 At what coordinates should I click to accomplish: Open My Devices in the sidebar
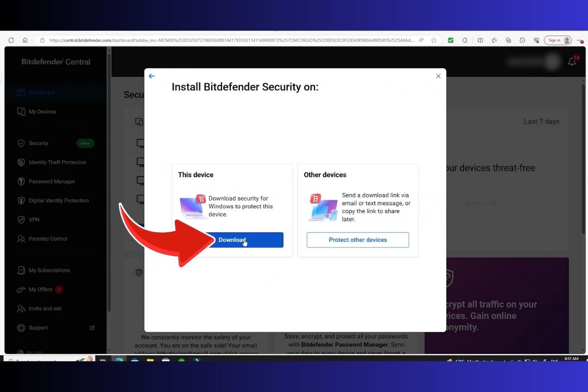(42, 112)
